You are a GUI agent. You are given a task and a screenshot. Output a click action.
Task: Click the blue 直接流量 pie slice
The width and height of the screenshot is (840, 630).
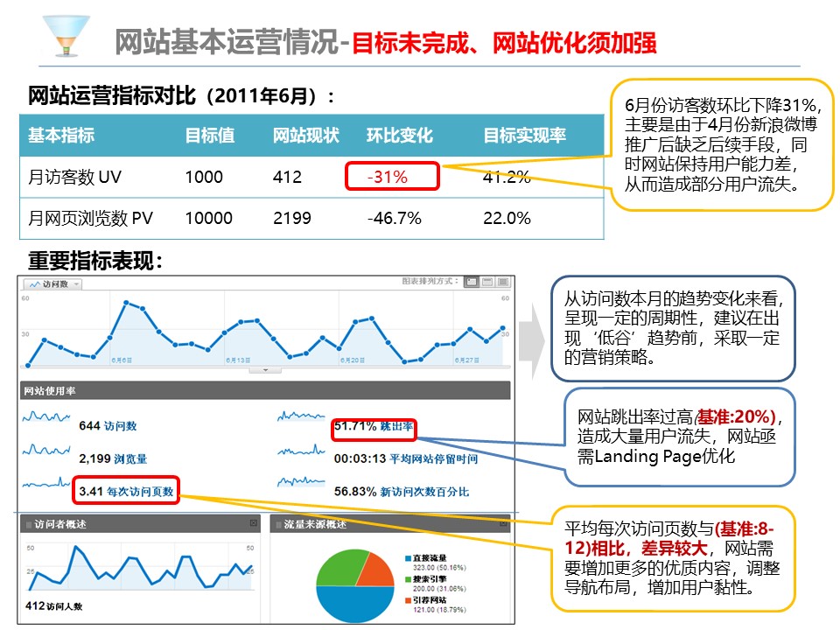pyautogui.click(x=355, y=605)
